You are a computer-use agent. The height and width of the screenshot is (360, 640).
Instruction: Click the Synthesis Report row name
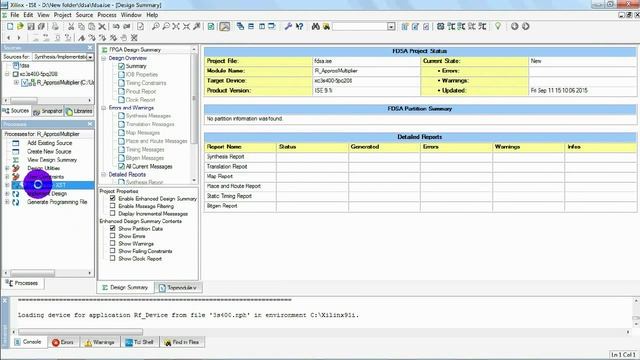(x=225, y=157)
